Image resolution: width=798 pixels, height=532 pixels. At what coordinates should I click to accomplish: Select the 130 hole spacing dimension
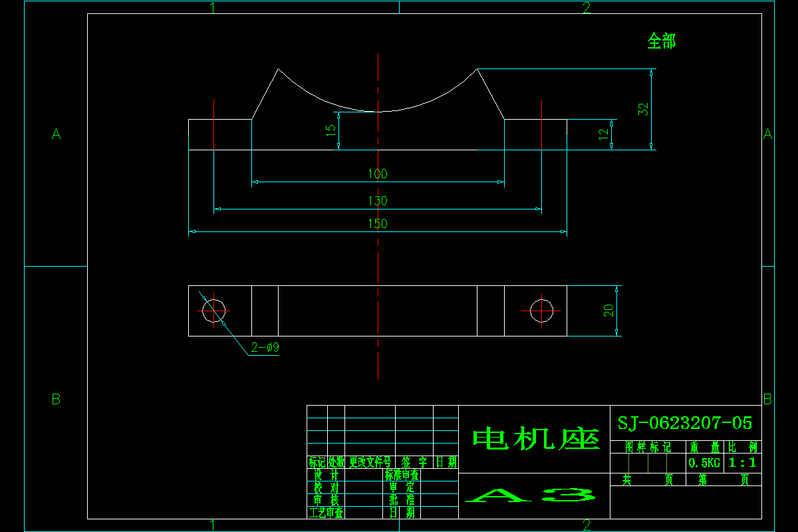tap(377, 201)
